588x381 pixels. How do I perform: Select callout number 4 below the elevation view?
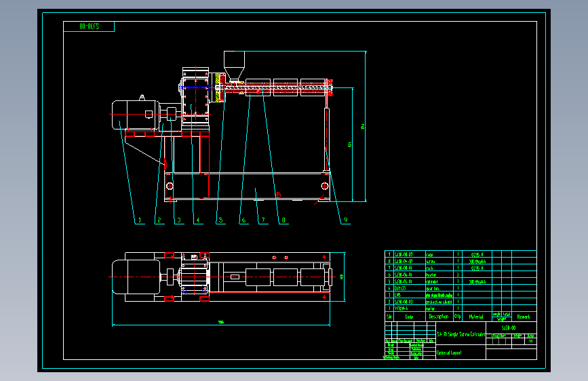197,220
